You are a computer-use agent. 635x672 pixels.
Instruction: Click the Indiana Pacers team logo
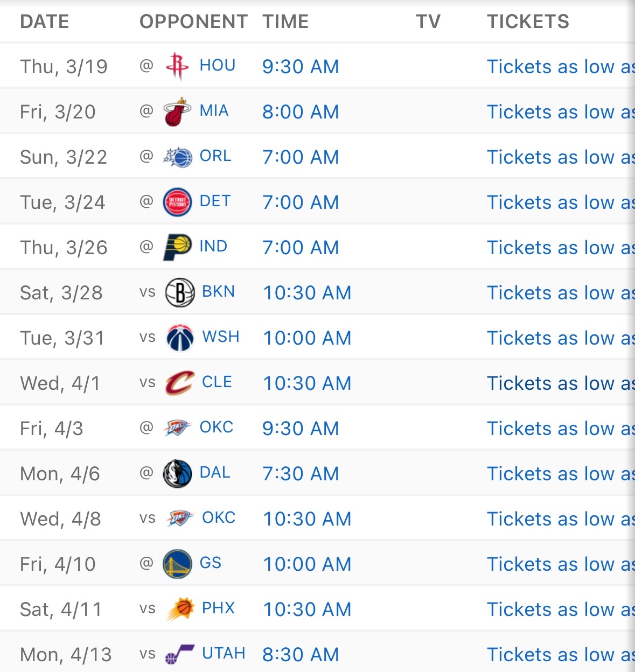click(177, 248)
